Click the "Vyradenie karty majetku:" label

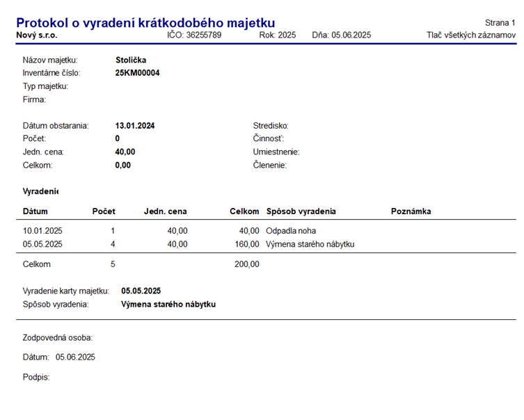click(x=66, y=291)
